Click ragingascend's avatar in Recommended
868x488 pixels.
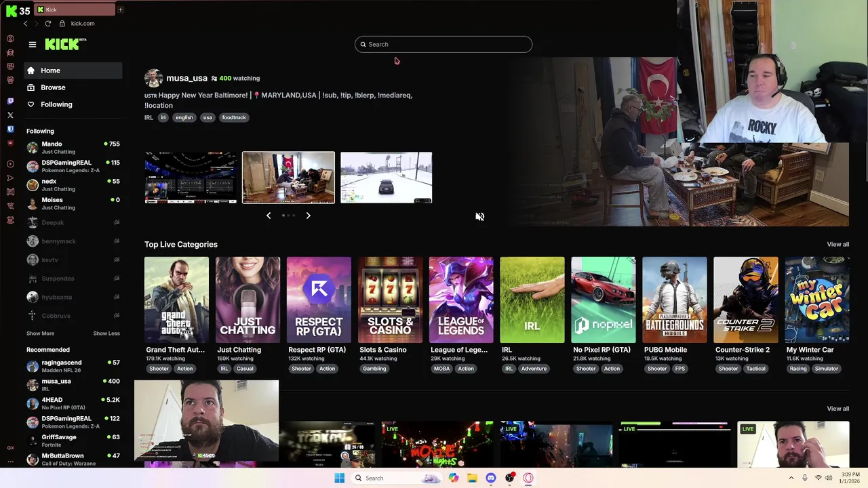click(33, 366)
